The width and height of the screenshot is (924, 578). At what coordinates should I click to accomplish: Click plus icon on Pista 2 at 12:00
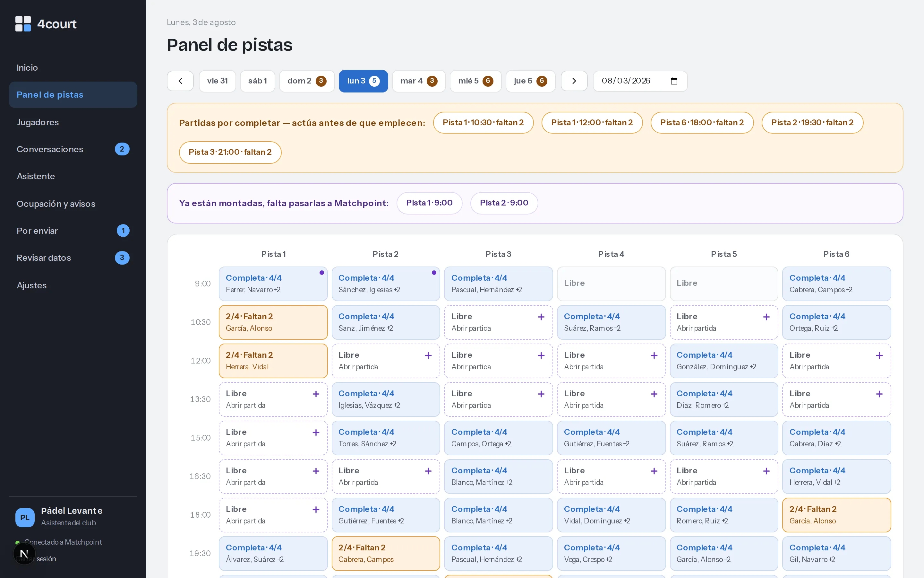coord(428,355)
